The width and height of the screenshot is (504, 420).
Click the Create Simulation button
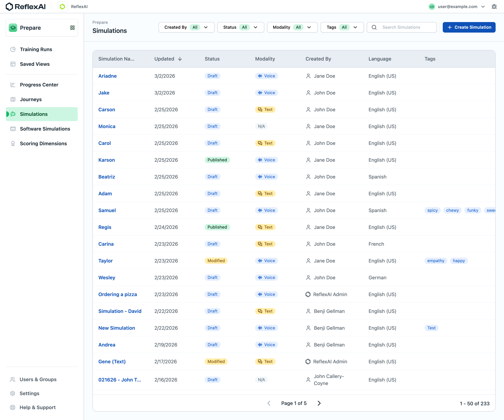coord(469,27)
